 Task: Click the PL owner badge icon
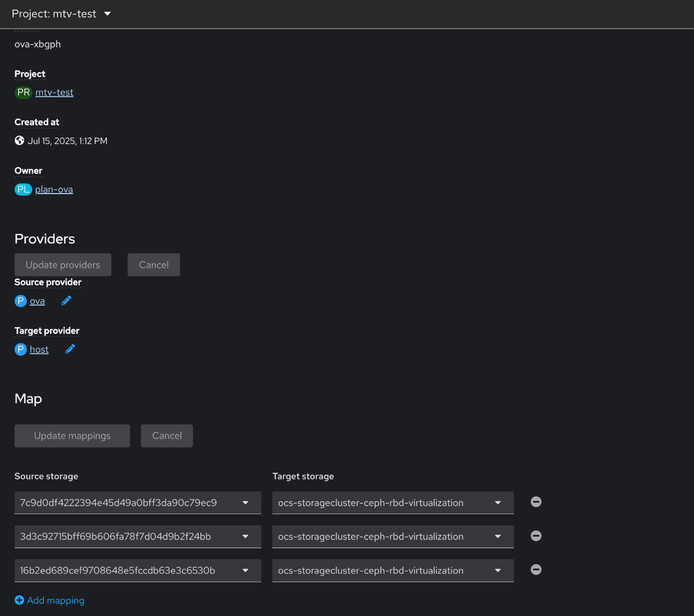pos(23,190)
